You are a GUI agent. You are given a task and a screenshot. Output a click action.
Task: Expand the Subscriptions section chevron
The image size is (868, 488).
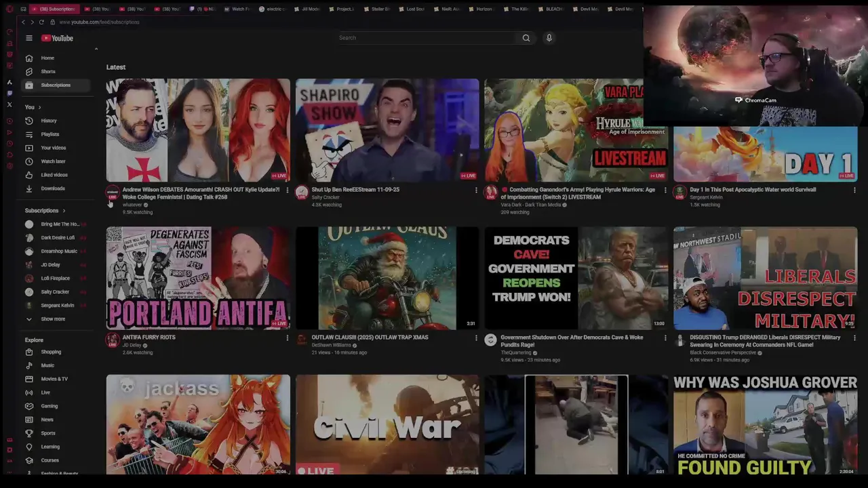coord(64,211)
